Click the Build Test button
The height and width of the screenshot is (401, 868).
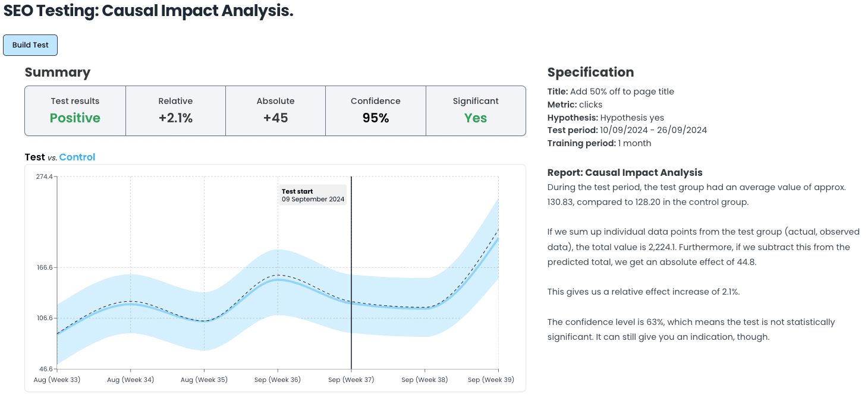(x=30, y=45)
